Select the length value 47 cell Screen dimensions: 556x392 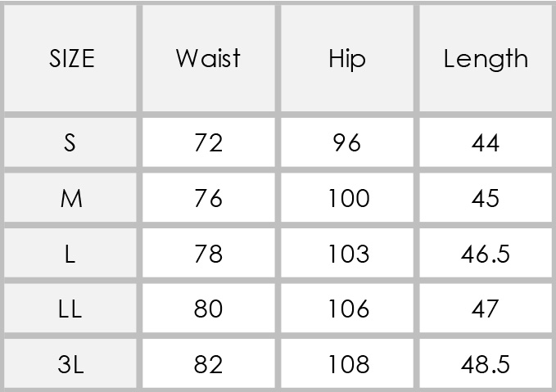point(486,309)
